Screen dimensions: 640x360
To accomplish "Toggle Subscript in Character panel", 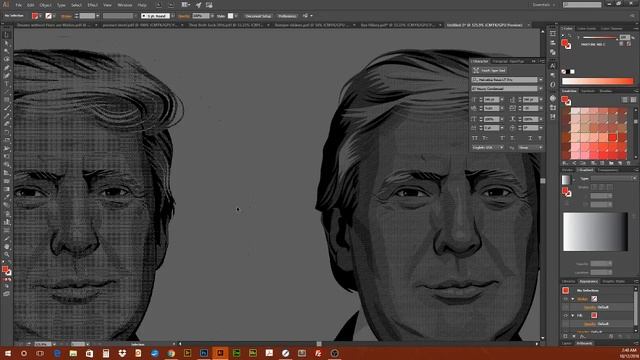I will (x=513, y=138).
